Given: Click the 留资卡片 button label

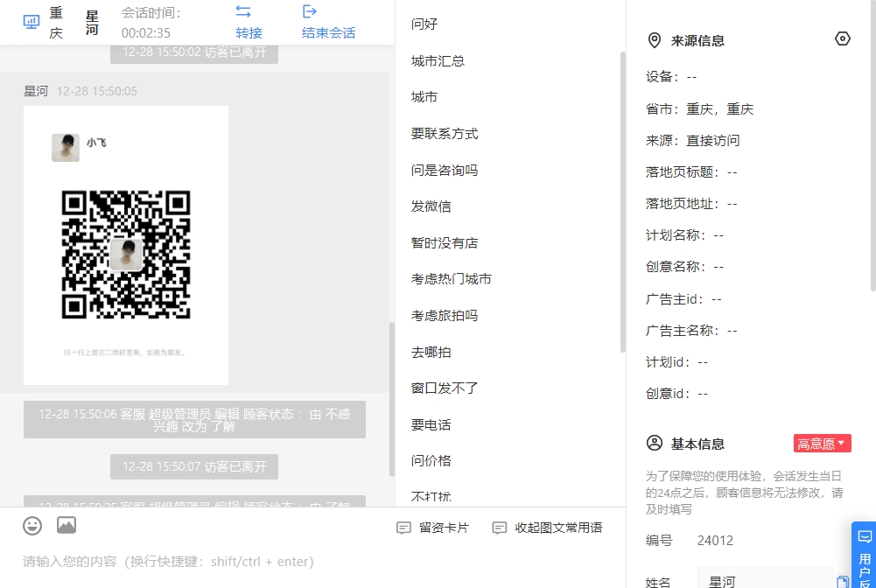Looking at the screenshot, I should [x=445, y=528].
